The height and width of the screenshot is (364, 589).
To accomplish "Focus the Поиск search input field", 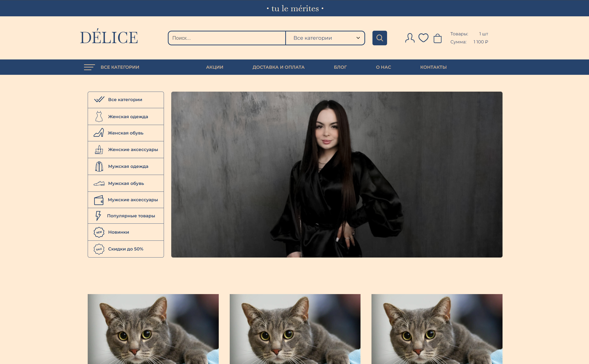I will (x=227, y=38).
